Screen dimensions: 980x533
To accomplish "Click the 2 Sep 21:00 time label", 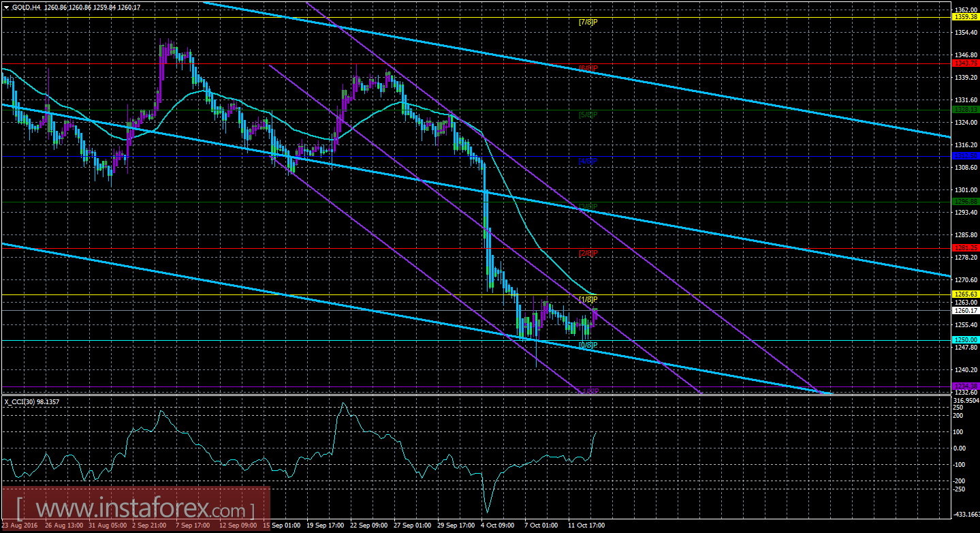I will point(148,526).
